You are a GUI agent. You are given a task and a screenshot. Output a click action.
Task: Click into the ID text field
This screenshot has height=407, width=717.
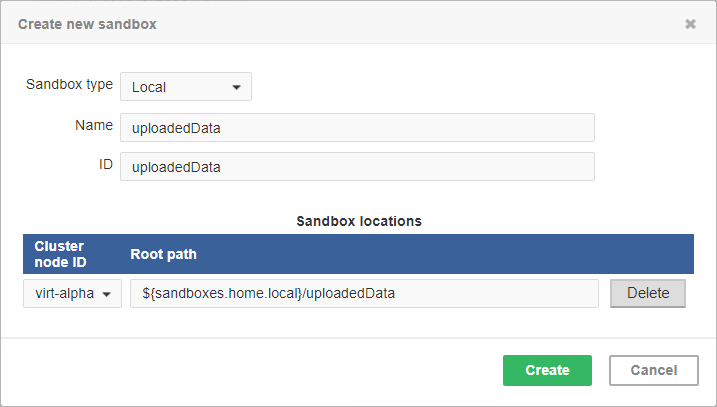click(x=357, y=167)
